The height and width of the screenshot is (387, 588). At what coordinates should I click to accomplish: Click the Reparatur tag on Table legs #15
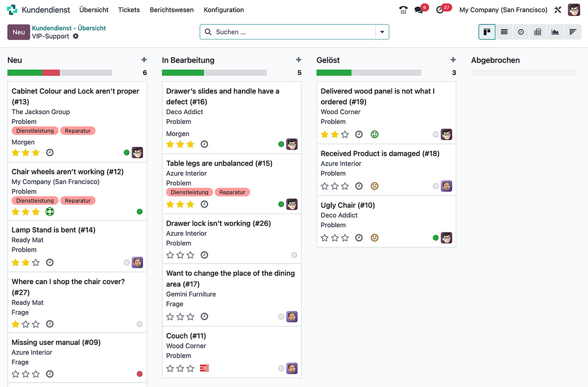coord(232,192)
